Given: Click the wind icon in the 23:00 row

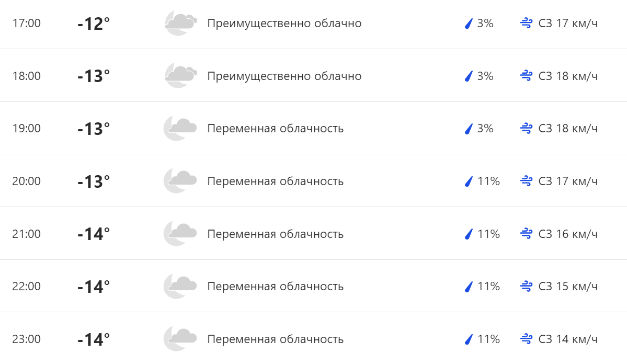Looking at the screenshot, I should pyautogui.click(x=526, y=339).
